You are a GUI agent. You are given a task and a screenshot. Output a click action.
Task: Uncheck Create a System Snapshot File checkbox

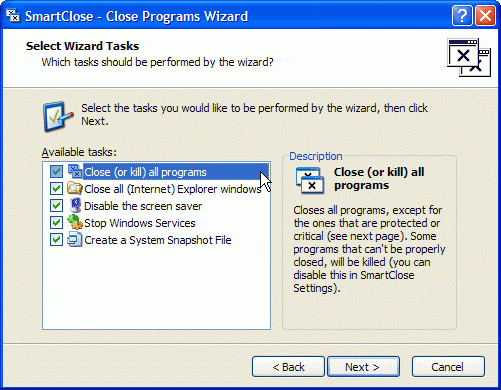(56, 240)
